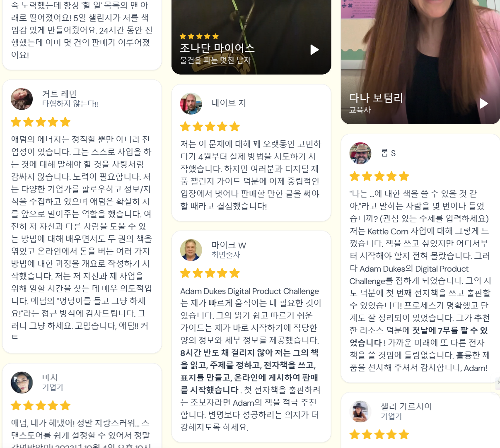Click 샐리 가르시아's profile photo

360,412
